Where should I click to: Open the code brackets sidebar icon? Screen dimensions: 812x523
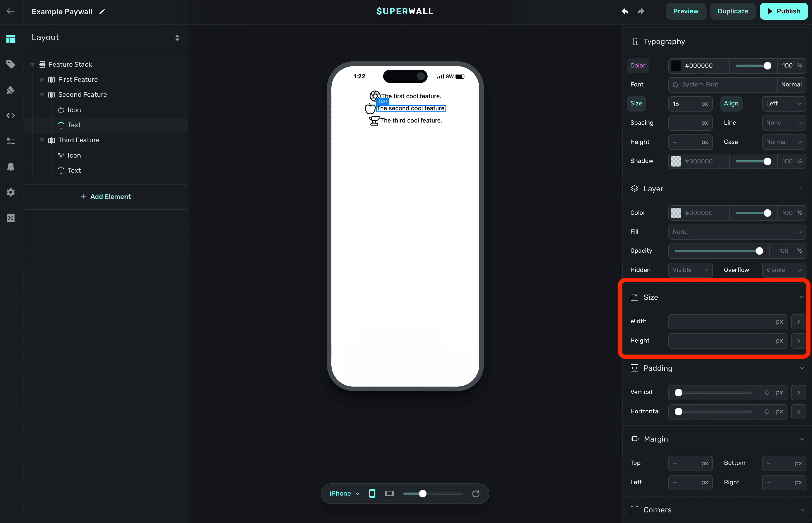(x=11, y=115)
